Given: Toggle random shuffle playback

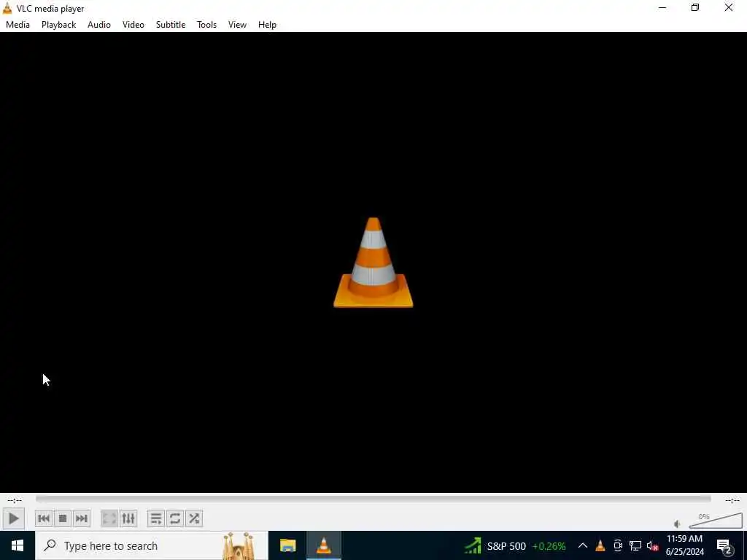Looking at the screenshot, I should [194, 518].
